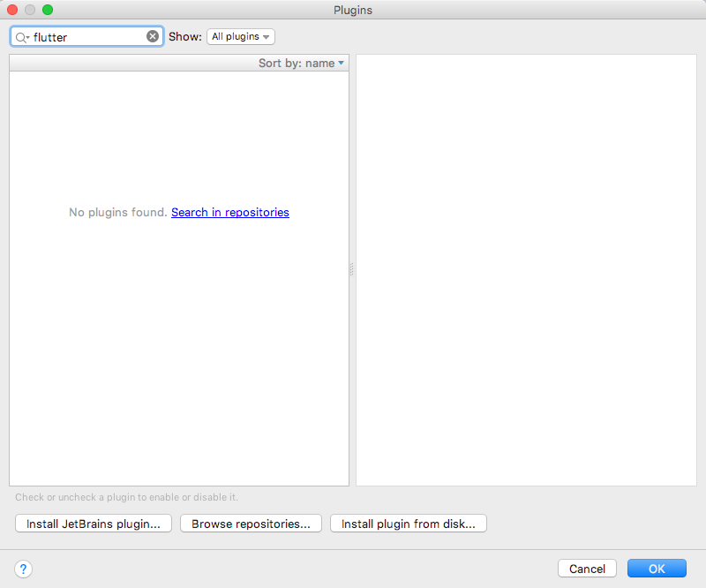Zoom the Plugins window with green button
Viewport: 706px width, 588px height.
click(x=48, y=10)
